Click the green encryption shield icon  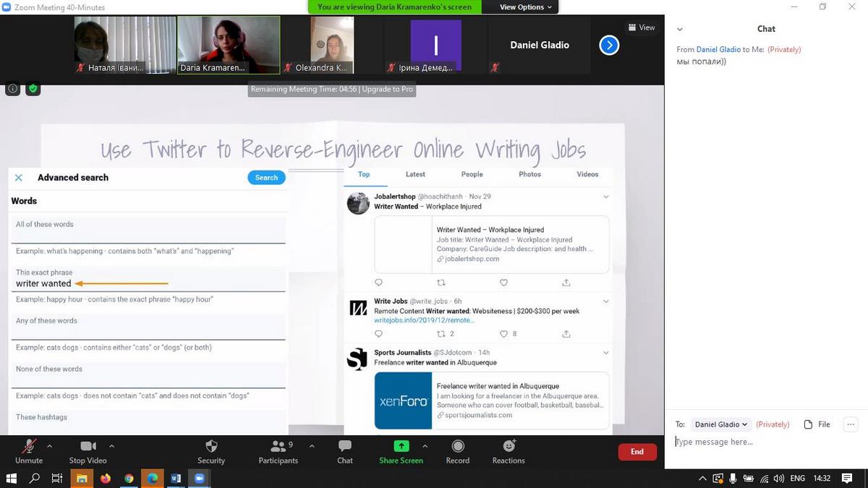pyautogui.click(x=33, y=89)
